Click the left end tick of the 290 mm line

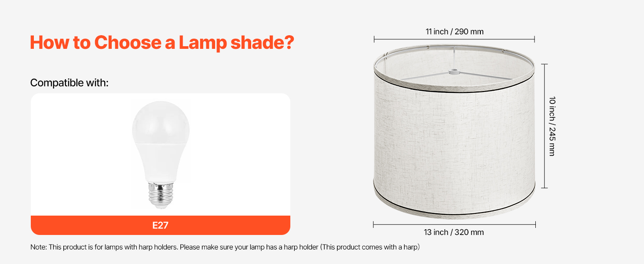pos(374,39)
